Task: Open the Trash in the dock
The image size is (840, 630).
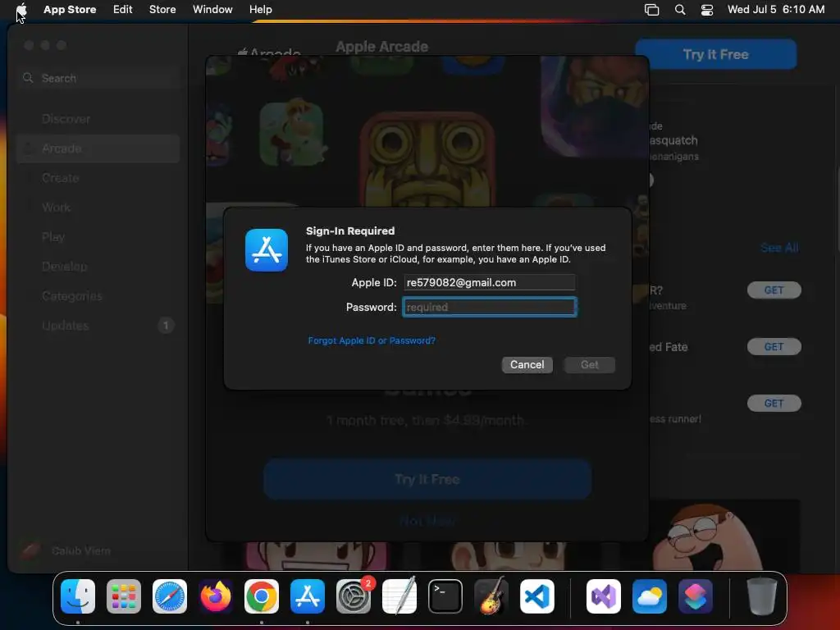Action: click(762, 596)
